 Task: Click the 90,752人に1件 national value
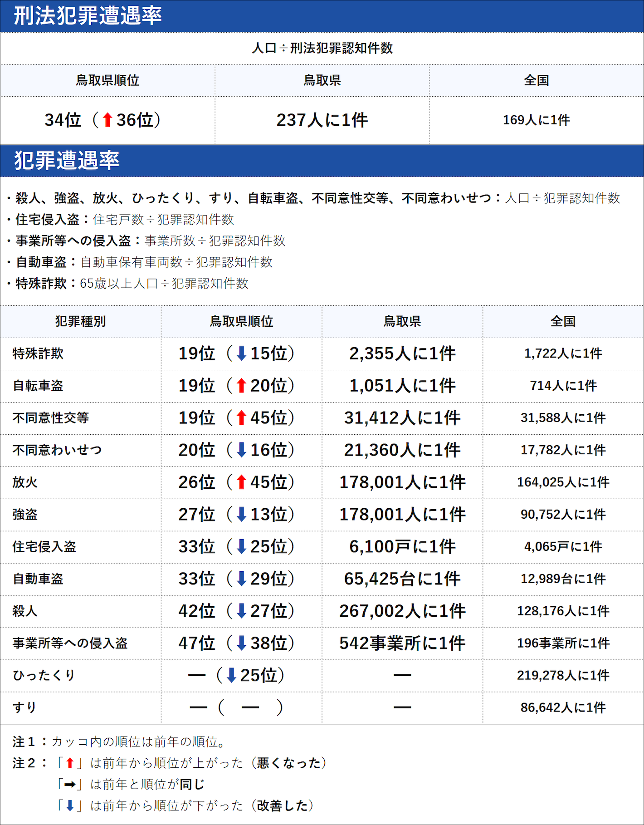pos(563,515)
